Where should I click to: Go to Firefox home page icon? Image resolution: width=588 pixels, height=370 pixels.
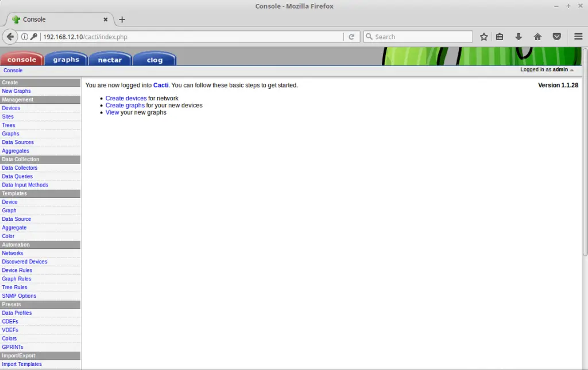[537, 37]
